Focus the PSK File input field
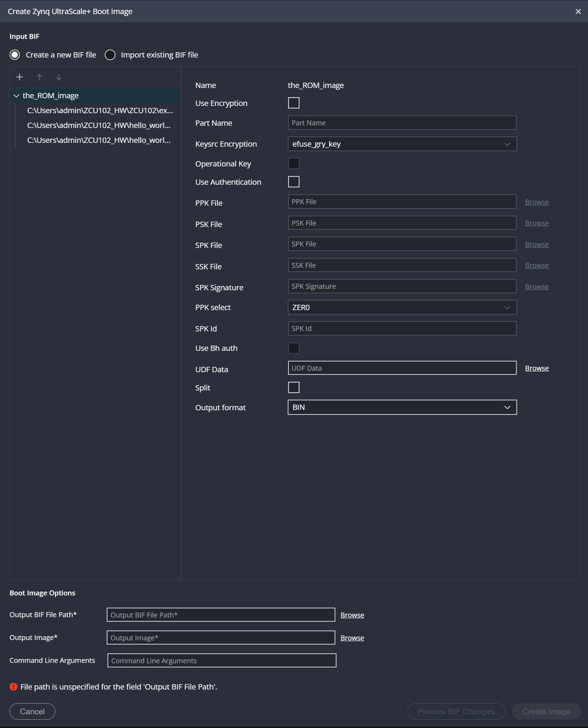 click(x=402, y=223)
